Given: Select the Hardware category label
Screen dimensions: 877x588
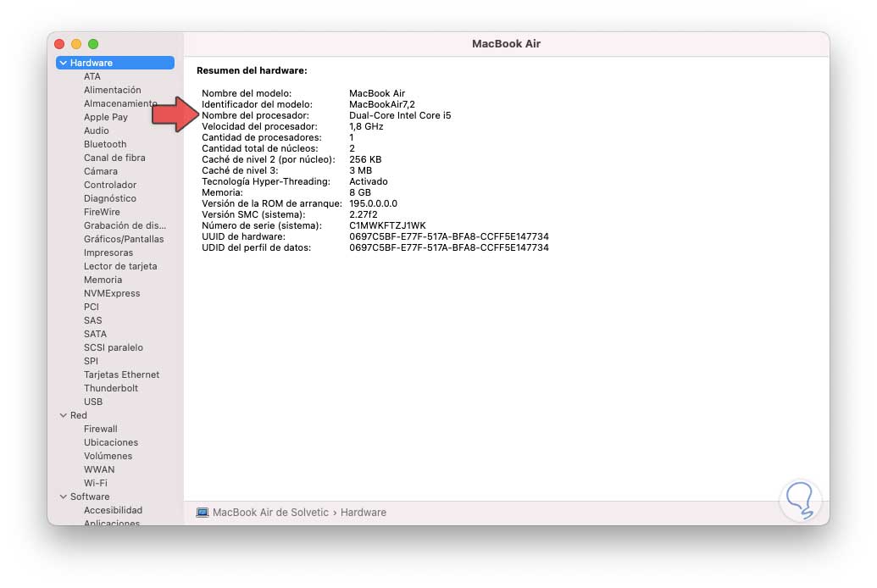Looking at the screenshot, I should [92, 63].
